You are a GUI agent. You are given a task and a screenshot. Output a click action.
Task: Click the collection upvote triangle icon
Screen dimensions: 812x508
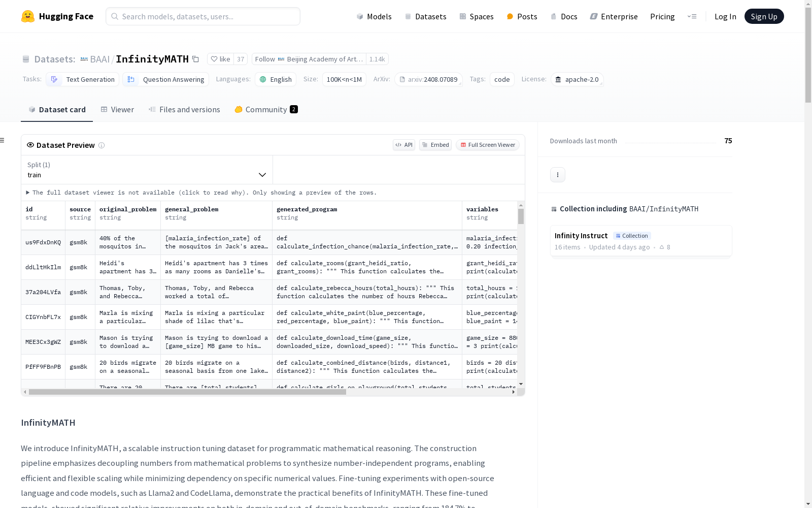[x=662, y=247]
